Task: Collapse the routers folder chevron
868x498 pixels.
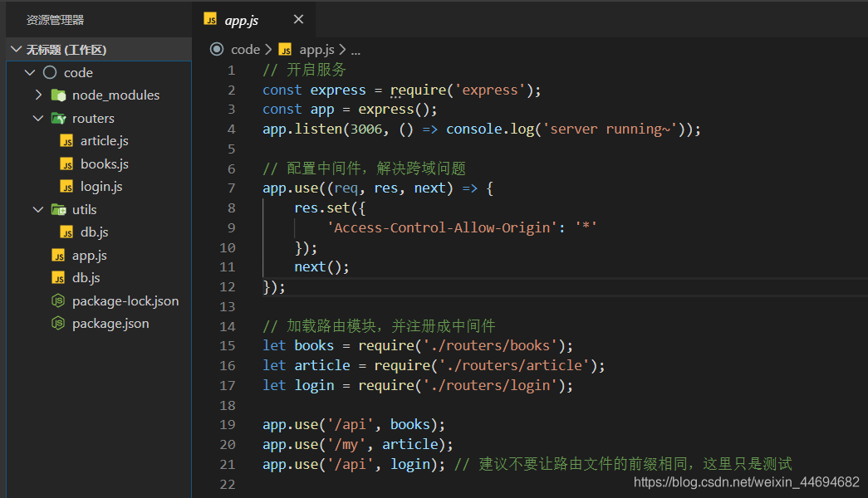Action: click(x=38, y=119)
